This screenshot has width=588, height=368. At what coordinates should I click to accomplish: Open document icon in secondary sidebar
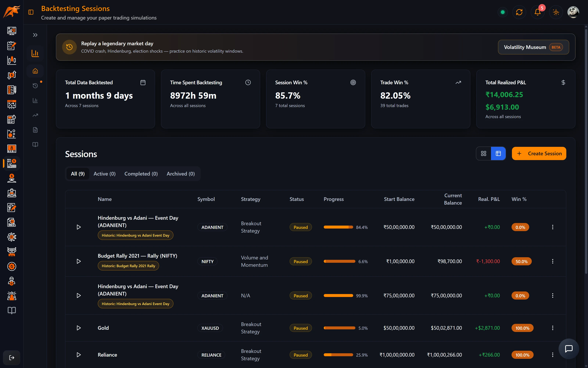(35, 130)
